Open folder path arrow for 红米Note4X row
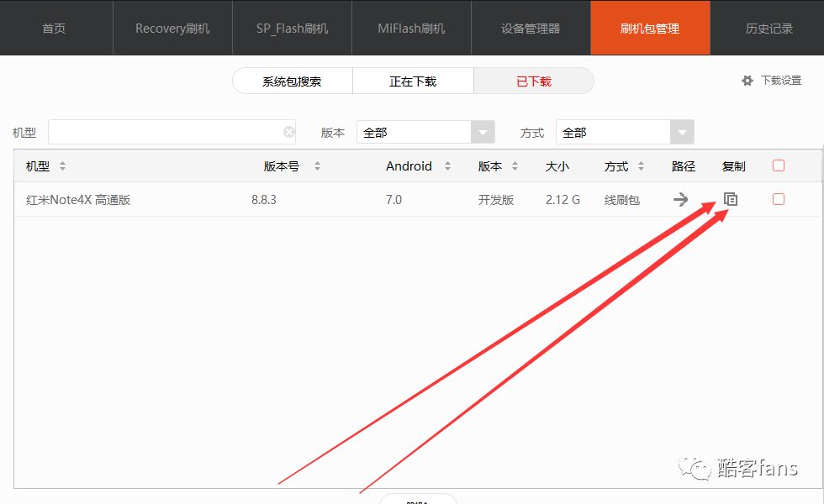Image resolution: width=824 pixels, height=504 pixels. point(680,200)
